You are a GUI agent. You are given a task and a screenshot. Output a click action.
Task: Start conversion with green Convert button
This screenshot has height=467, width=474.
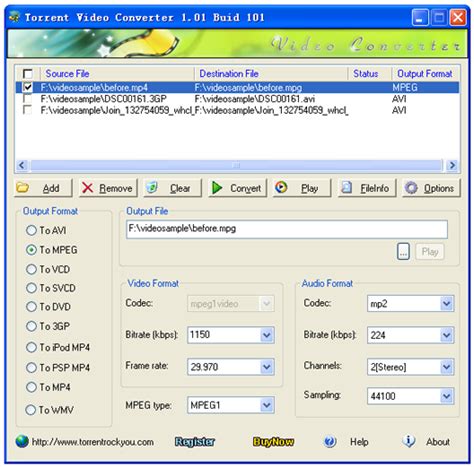click(237, 188)
